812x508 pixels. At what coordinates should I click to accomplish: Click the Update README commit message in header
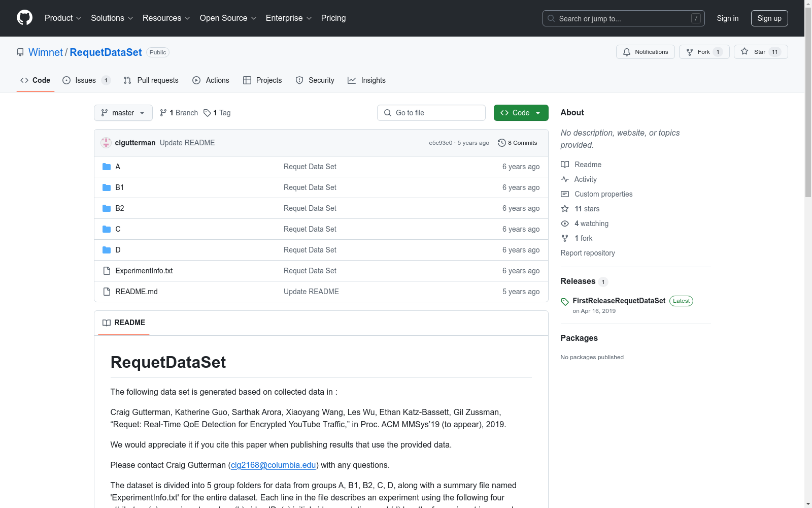187,143
